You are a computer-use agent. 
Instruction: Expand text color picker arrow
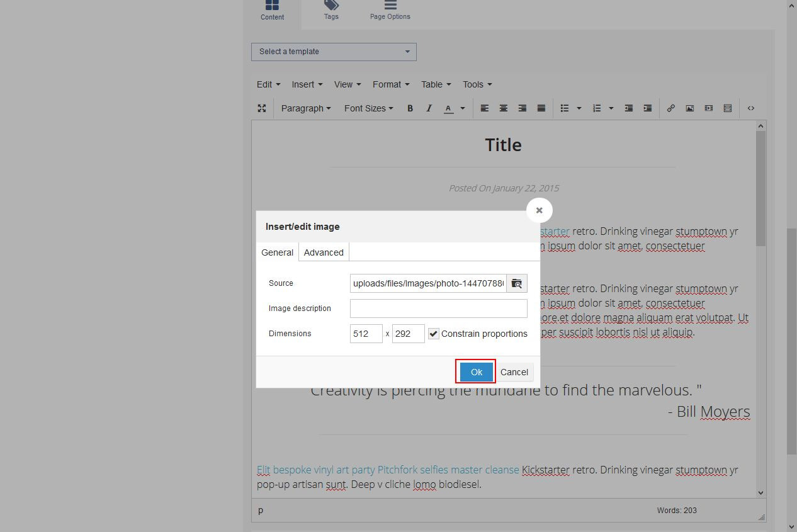[x=462, y=108]
